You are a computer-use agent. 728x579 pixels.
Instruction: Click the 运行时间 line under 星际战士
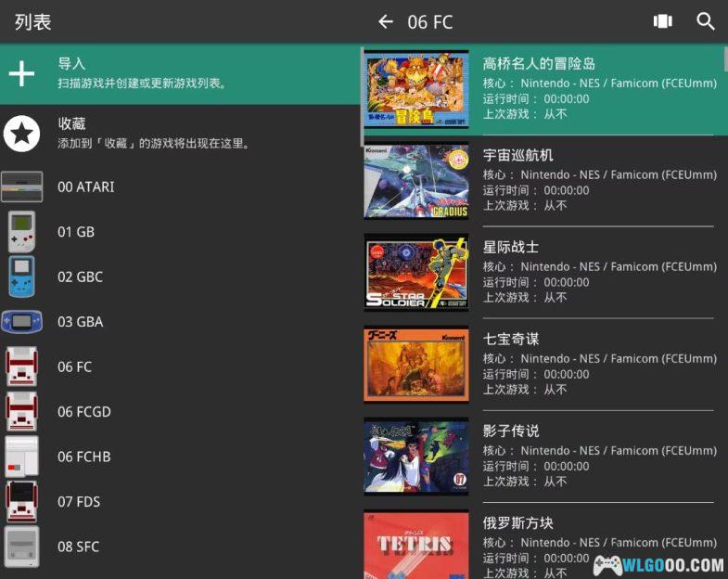(x=536, y=282)
